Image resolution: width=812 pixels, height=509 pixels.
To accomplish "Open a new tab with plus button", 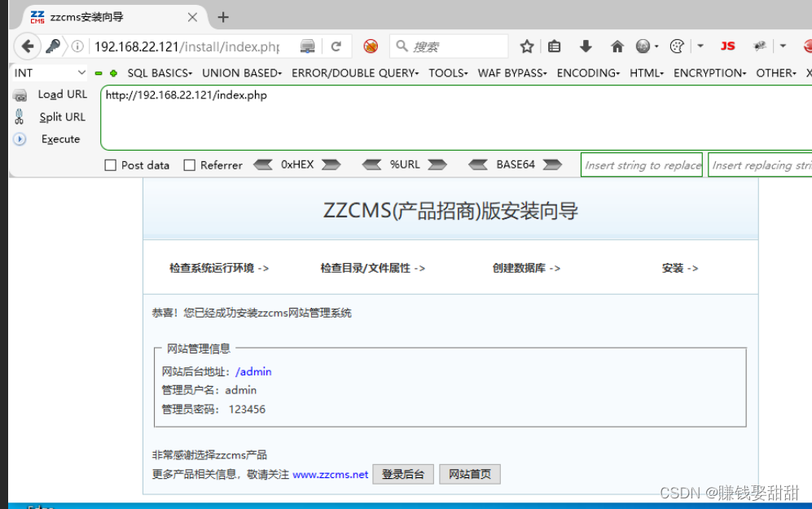I will (223, 18).
